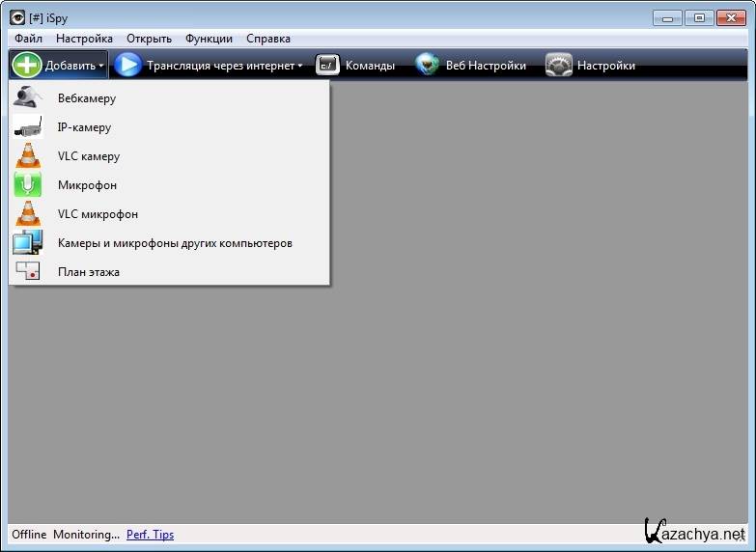Click the green plus Добавить icon
The image size is (756, 552).
26,66
